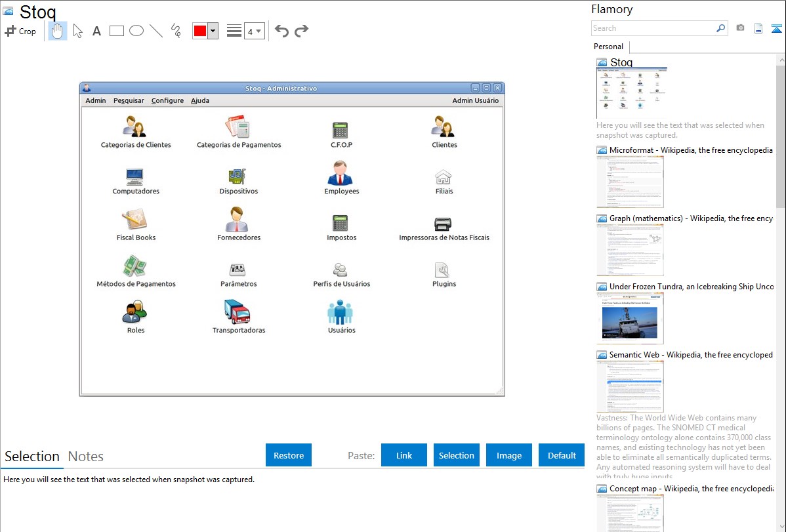Image resolution: width=786 pixels, height=532 pixels.
Task: Click the camera capture icon
Action: (x=740, y=28)
